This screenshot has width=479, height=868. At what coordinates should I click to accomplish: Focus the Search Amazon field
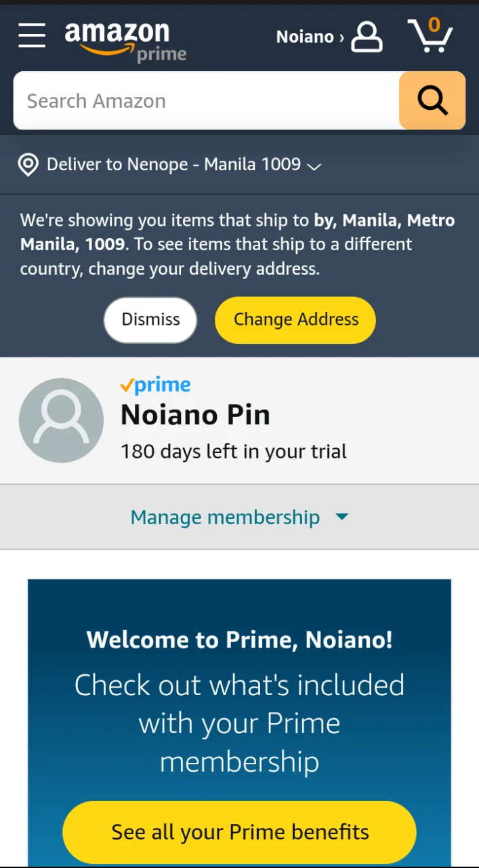(x=207, y=100)
